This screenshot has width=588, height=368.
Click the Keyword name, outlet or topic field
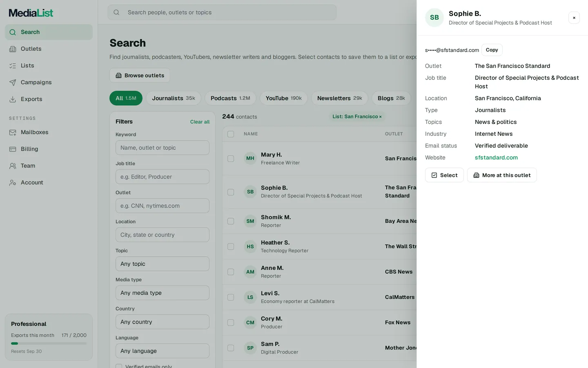pos(163,148)
